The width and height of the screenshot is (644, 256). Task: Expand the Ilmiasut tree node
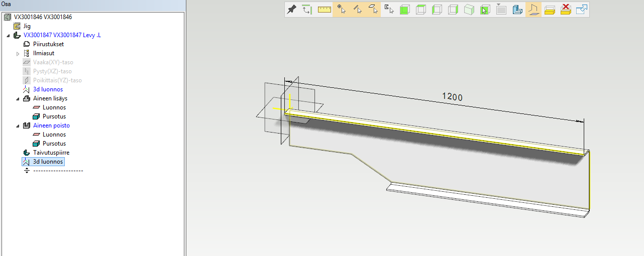pos(18,53)
